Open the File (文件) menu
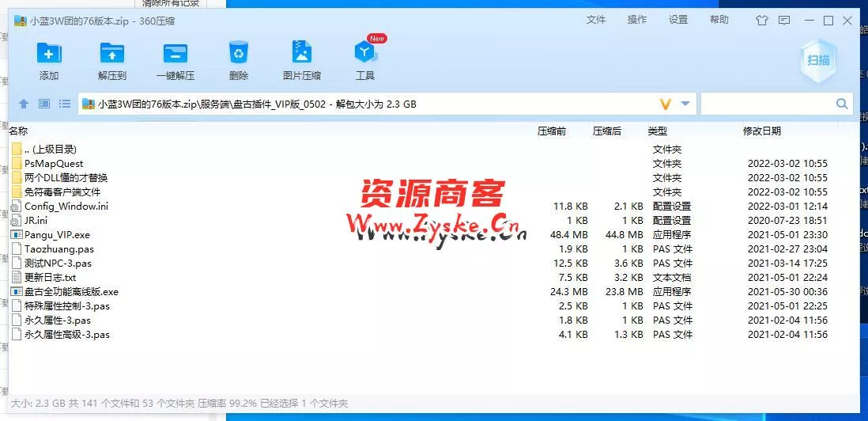This screenshot has width=868, height=421. point(596,20)
